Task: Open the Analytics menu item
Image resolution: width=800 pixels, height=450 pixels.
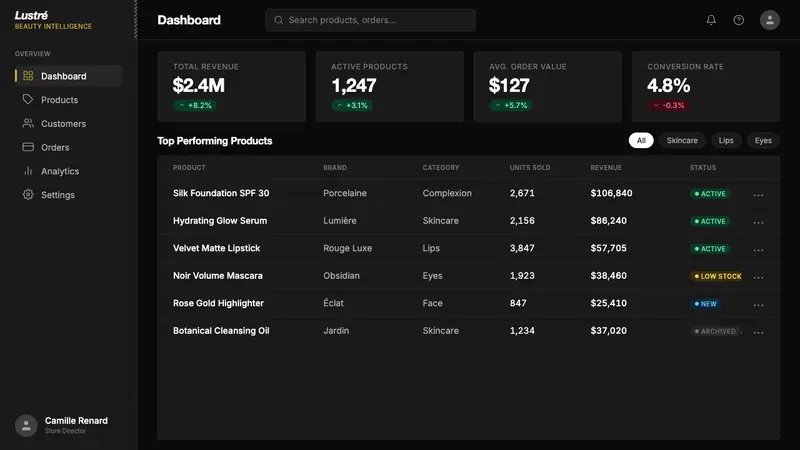Action: (68, 171)
